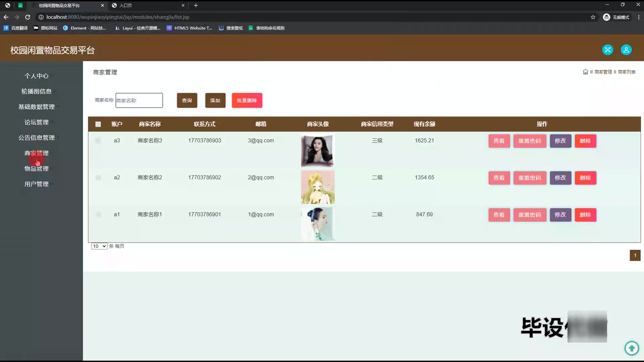Click the browser address bar URL
The width and height of the screenshot is (644, 362).
click(117, 17)
